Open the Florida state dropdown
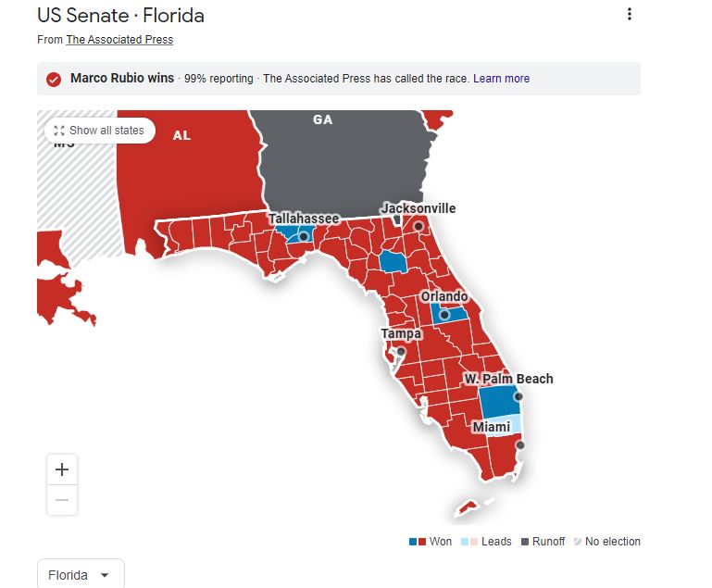The width and height of the screenshot is (712, 588). point(80,575)
